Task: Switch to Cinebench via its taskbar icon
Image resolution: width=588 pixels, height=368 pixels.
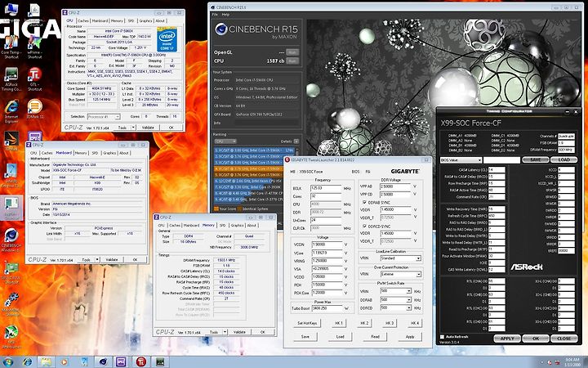Action: click(103, 362)
